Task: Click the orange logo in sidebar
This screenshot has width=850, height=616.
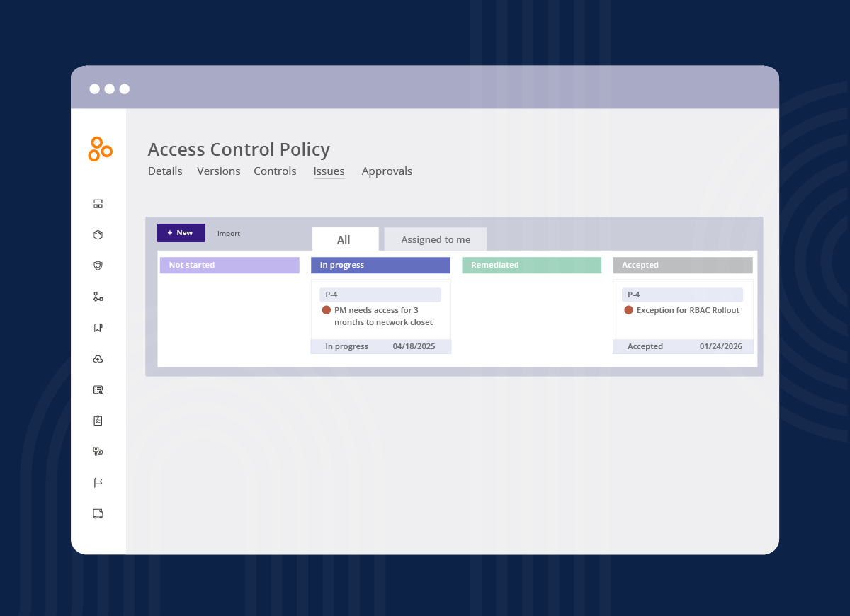Action: point(100,149)
